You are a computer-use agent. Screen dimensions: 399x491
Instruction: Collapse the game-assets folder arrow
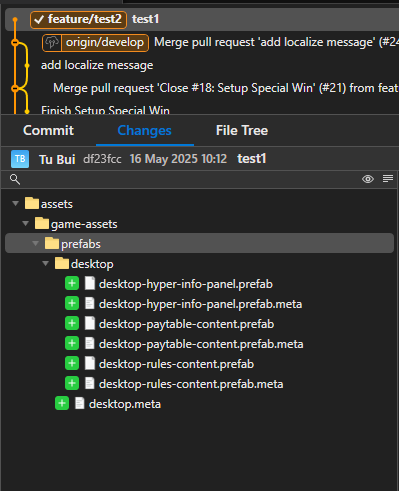(25, 223)
